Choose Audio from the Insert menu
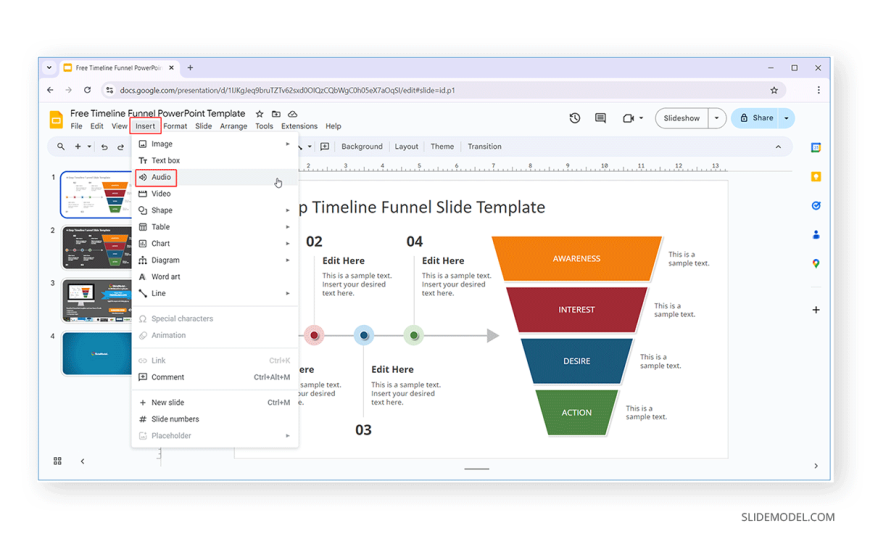 click(x=161, y=177)
